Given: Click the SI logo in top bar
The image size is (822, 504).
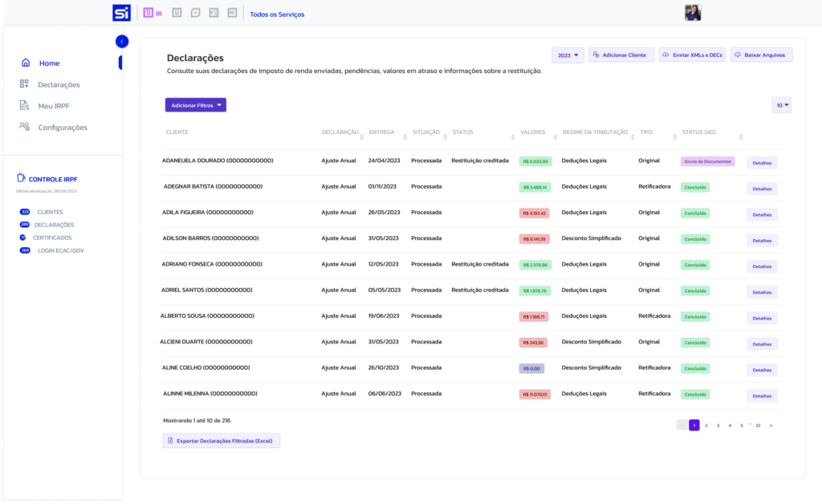Looking at the screenshot, I should (x=121, y=13).
